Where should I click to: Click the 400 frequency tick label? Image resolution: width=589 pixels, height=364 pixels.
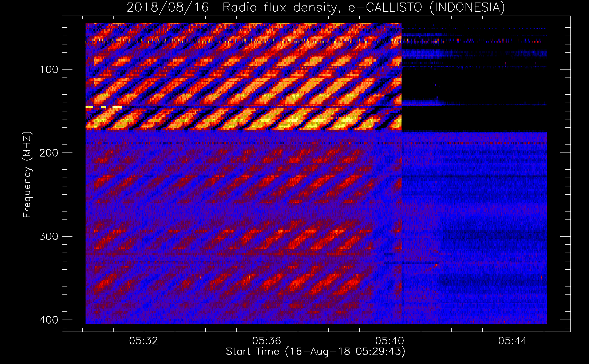click(x=49, y=320)
